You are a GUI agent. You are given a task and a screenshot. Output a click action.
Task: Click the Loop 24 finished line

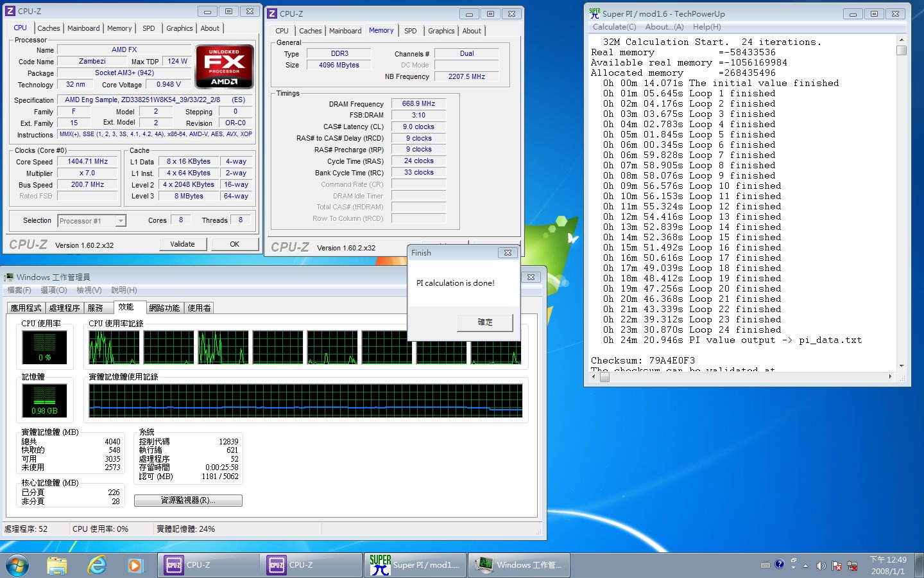tap(692, 330)
